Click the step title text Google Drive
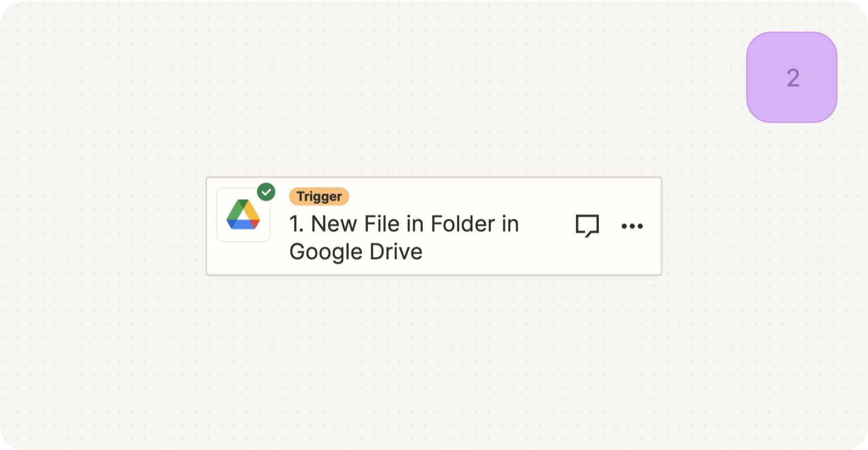Screen dimensions: 868x450 click(x=356, y=252)
